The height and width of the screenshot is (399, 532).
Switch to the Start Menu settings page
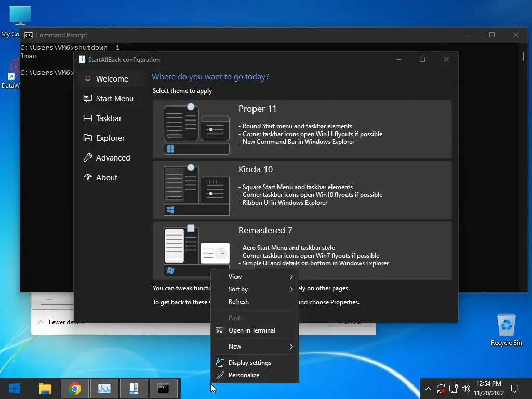(x=110, y=98)
